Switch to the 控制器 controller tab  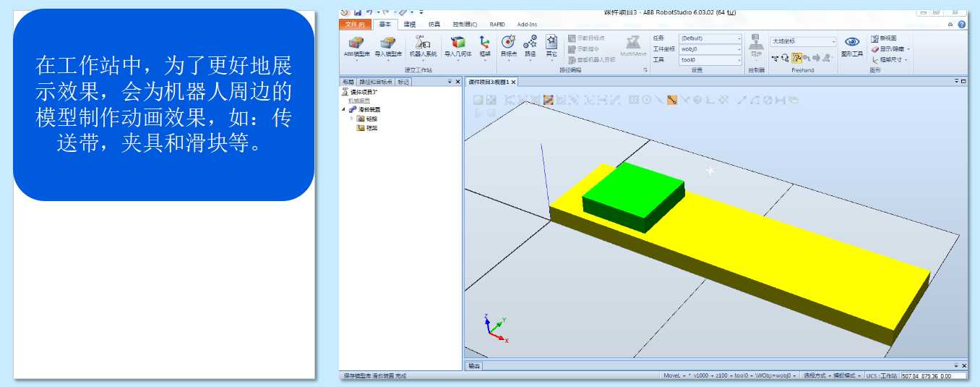[x=465, y=25]
